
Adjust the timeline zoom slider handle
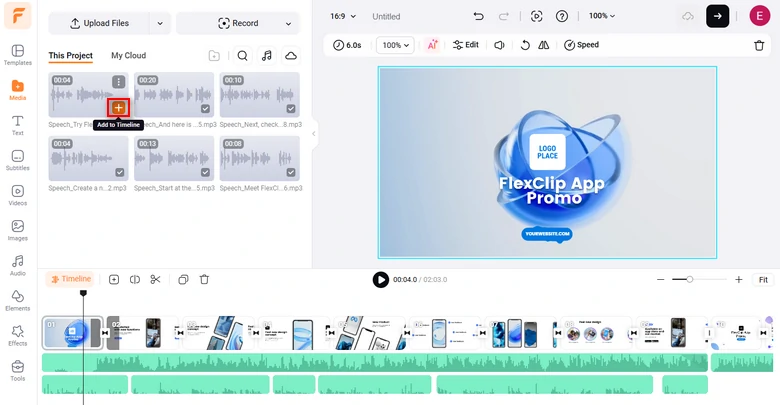(689, 280)
